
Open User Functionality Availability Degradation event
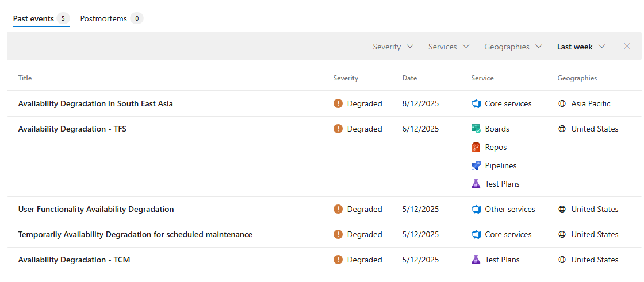(x=96, y=210)
